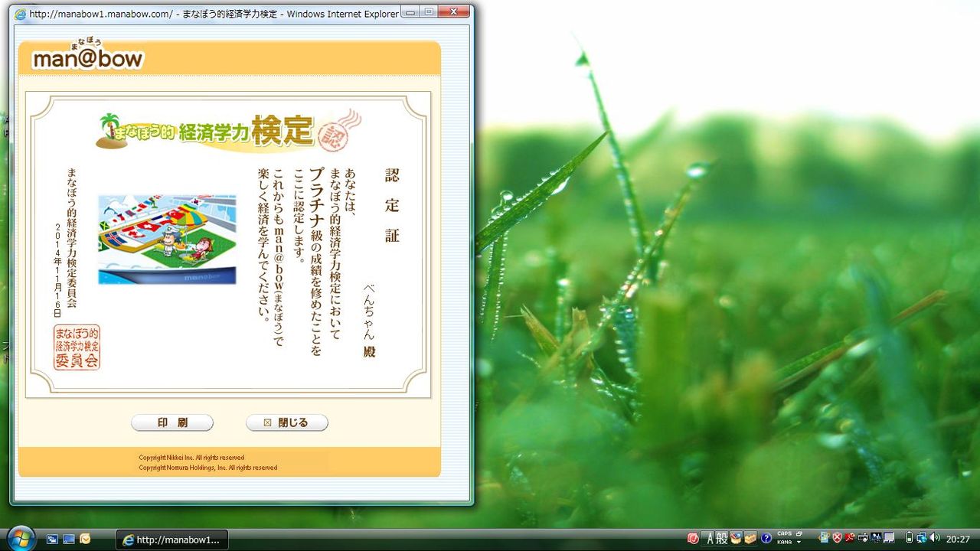Click the red 委員会 seal stamp

point(77,347)
